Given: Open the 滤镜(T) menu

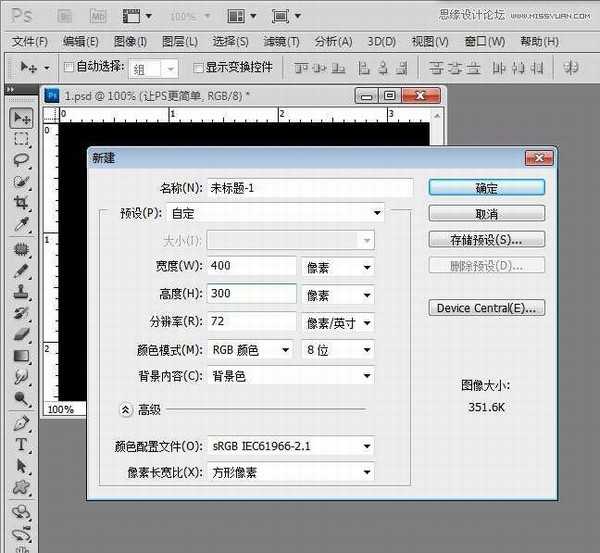Looking at the screenshot, I should click(x=282, y=41).
